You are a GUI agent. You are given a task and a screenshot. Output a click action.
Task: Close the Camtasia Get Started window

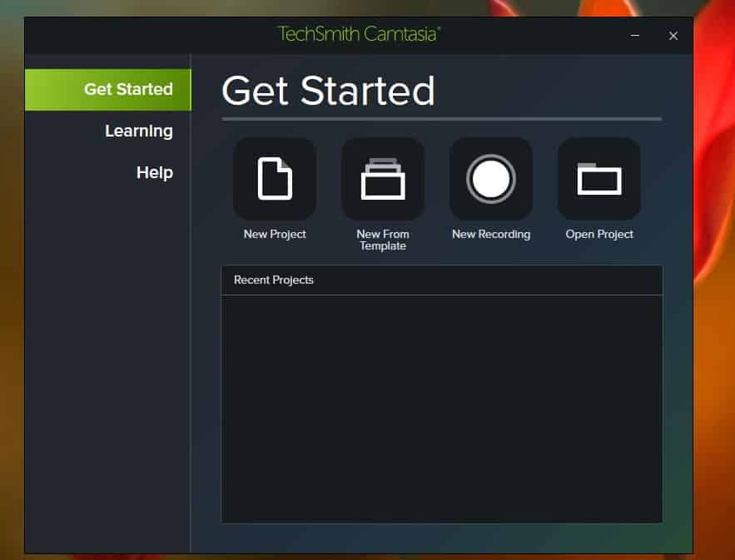[673, 36]
